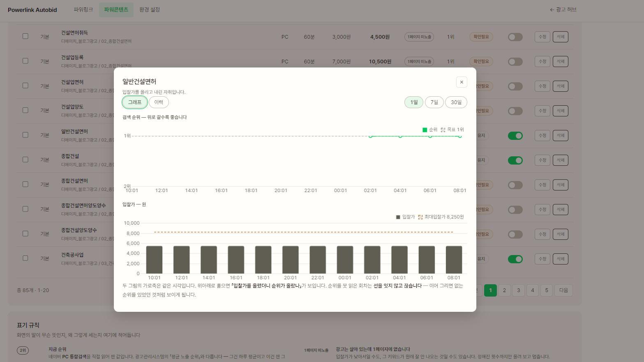The width and height of the screenshot is (644, 362).
Task: Open the 파워링크 nav tab
Action: (83, 9)
